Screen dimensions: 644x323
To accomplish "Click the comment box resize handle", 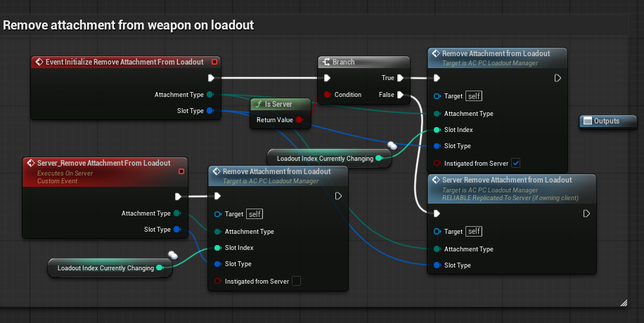I will coord(623,303).
